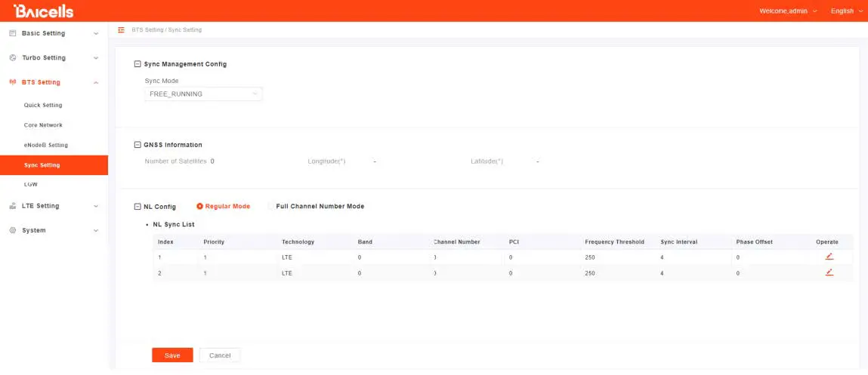This screenshot has width=868, height=375.
Task: Click LTE technology cell in row 1
Action: (x=287, y=258)
